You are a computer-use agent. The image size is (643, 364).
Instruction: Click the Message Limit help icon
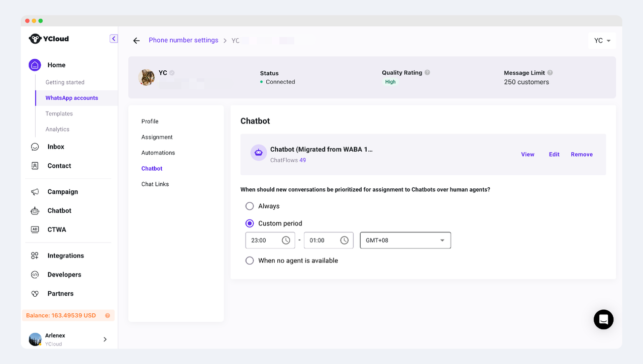tap(550, 73)
